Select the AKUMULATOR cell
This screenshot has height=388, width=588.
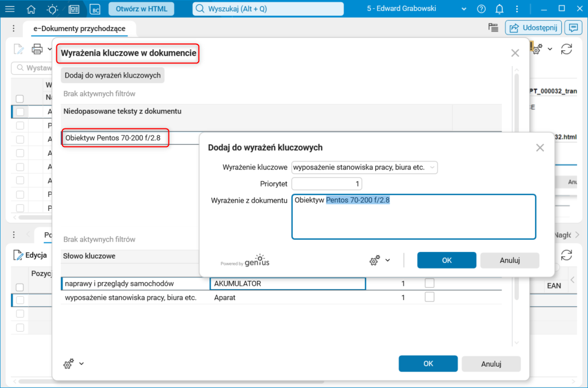point(288,284)
